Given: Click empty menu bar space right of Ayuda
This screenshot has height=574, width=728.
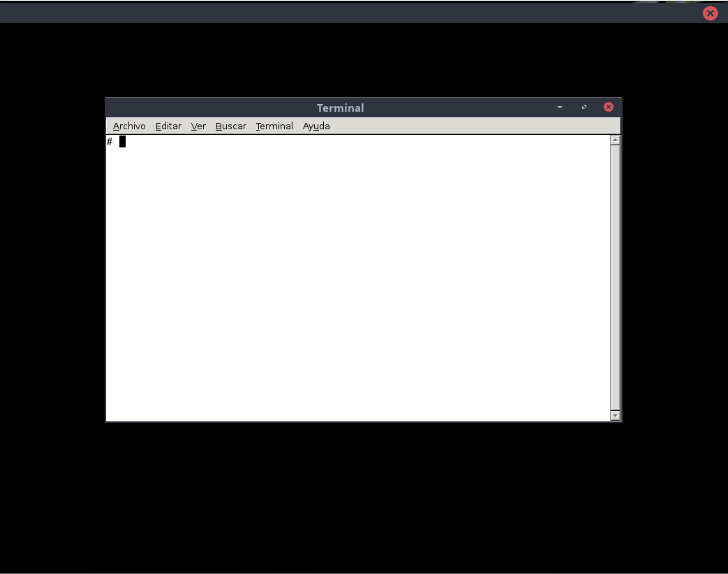Looking at the screenshot, I should click(474, 126).
